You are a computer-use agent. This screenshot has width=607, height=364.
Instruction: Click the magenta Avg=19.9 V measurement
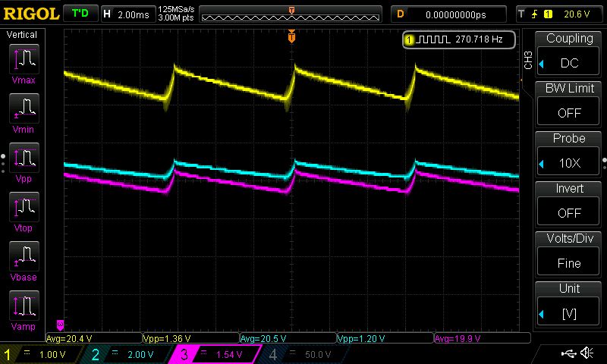pos(458,338)
